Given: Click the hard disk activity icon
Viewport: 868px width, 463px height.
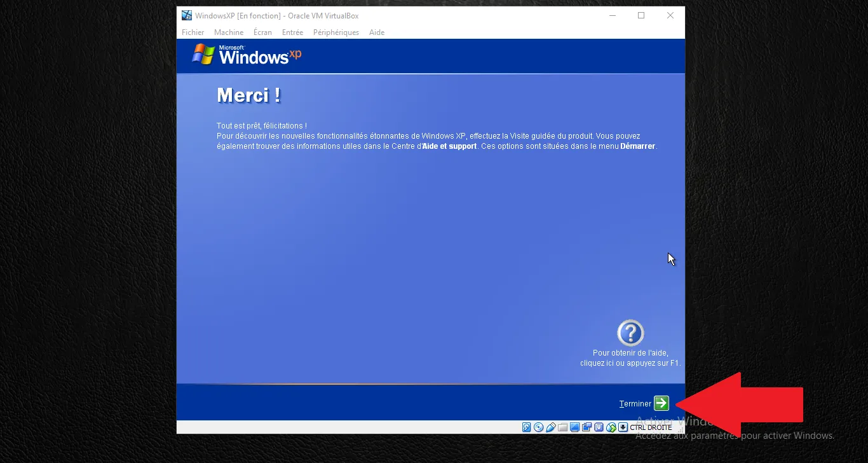Looking at the screenshot, I should 526,427.
